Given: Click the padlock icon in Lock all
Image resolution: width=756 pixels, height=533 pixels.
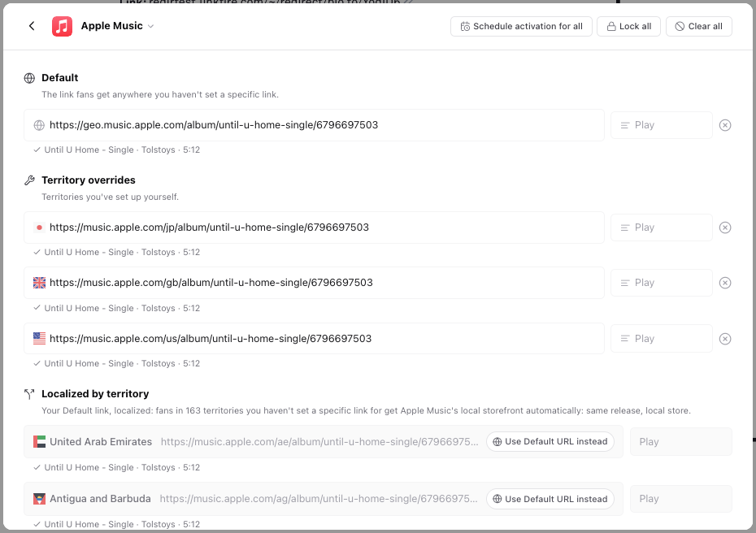Looking at the screenshot, I should tap(611, 27).
